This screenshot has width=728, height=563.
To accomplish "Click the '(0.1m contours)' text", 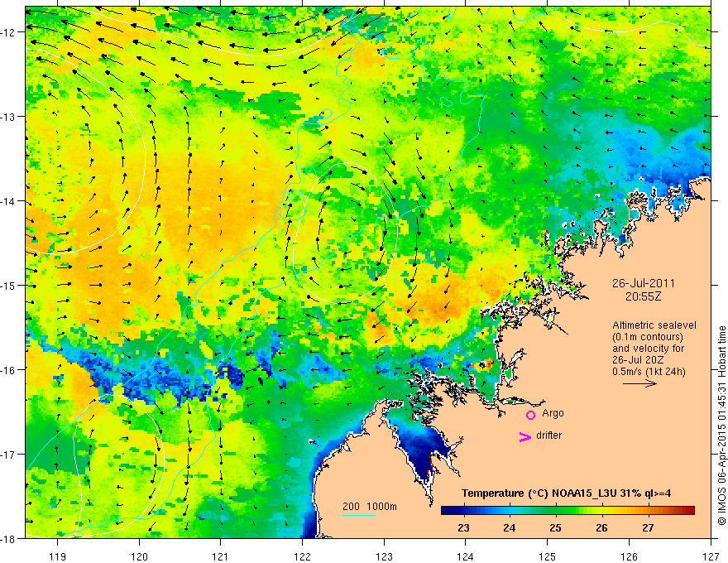I will (x=647, y=337).
